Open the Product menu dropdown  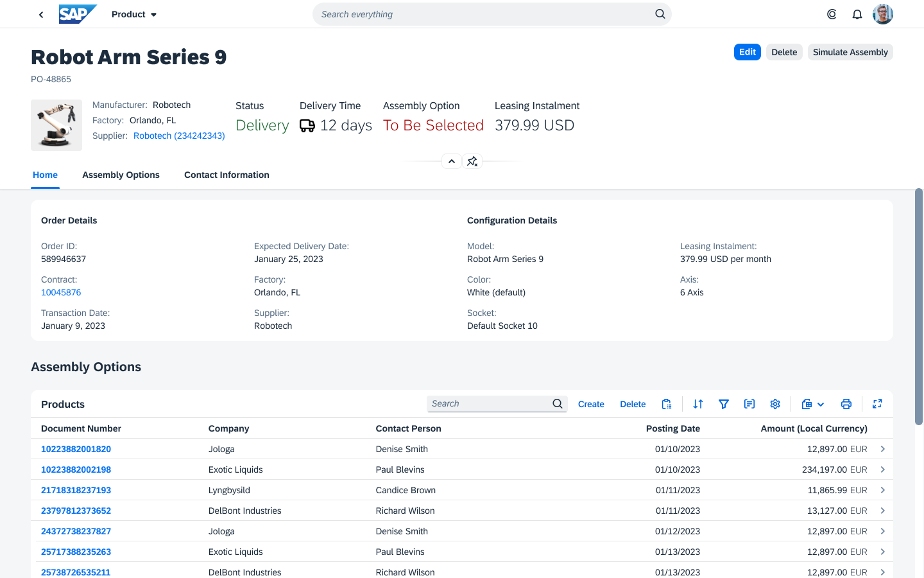(x=134, y=14)
